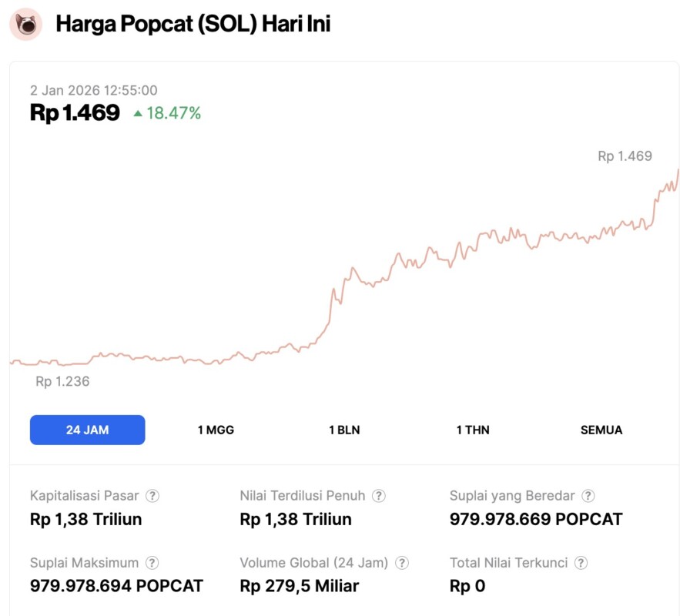The height and width of the screenshot is (616, 680).
Task: Select the 24 JAM time range
Action: point(87,430)
